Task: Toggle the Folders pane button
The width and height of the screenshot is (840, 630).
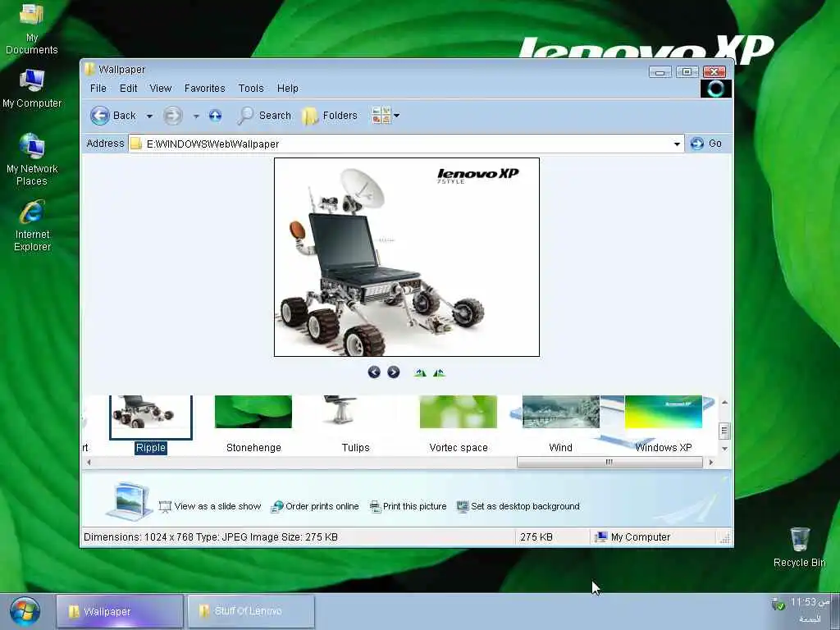Action: click(330, 115)
